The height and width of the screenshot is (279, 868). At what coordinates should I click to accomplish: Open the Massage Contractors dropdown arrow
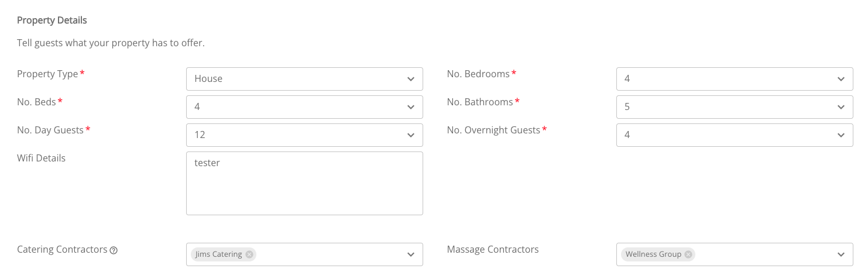[x=841, y=254]
